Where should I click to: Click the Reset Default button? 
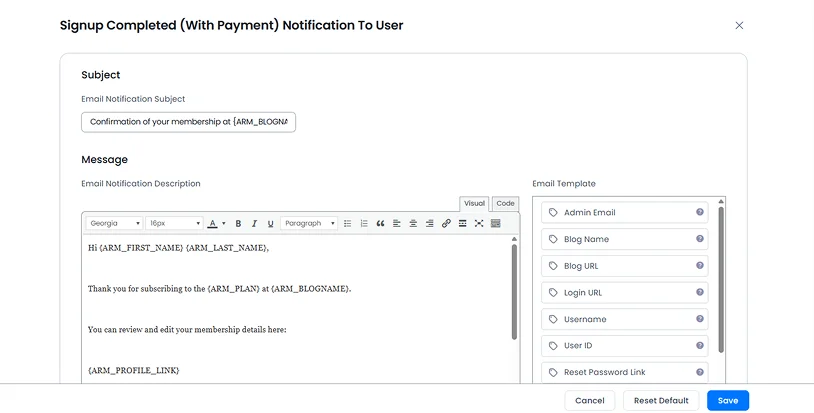661,401
